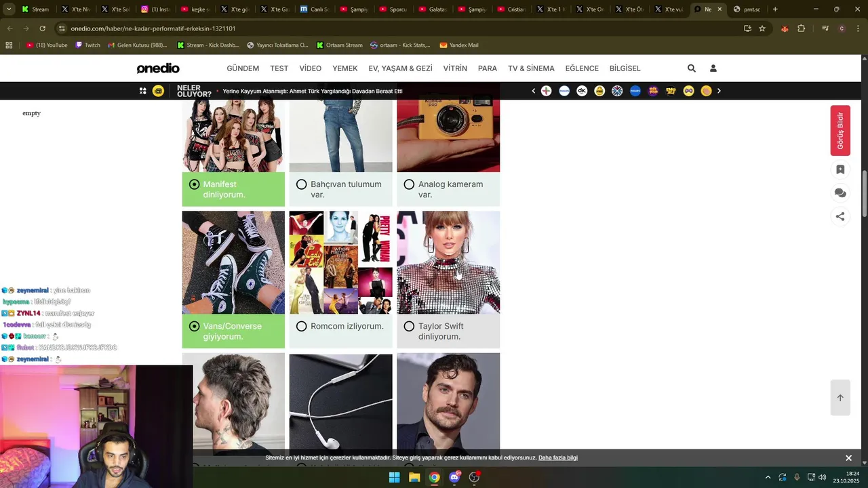The image size is (868, 488).
Task: Open the Chrome extensions puzzle icon
Action: [802, 28]
